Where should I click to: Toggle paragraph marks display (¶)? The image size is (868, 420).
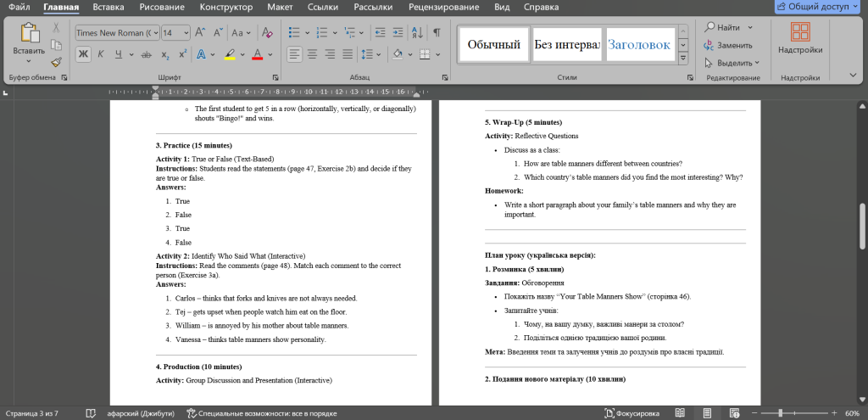[x=437, y=33]
